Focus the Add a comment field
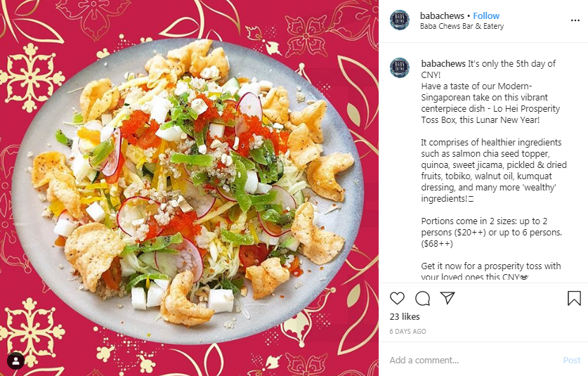The image size is (588, 376). pyautogui.click(x=473, y=361)
